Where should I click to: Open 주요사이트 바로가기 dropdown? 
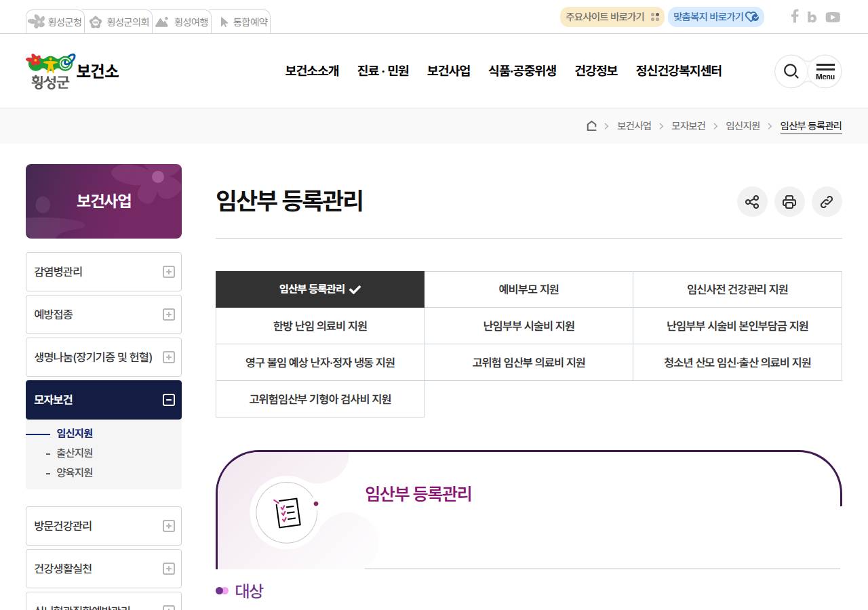pyautogui.click(x=612, y=17)
